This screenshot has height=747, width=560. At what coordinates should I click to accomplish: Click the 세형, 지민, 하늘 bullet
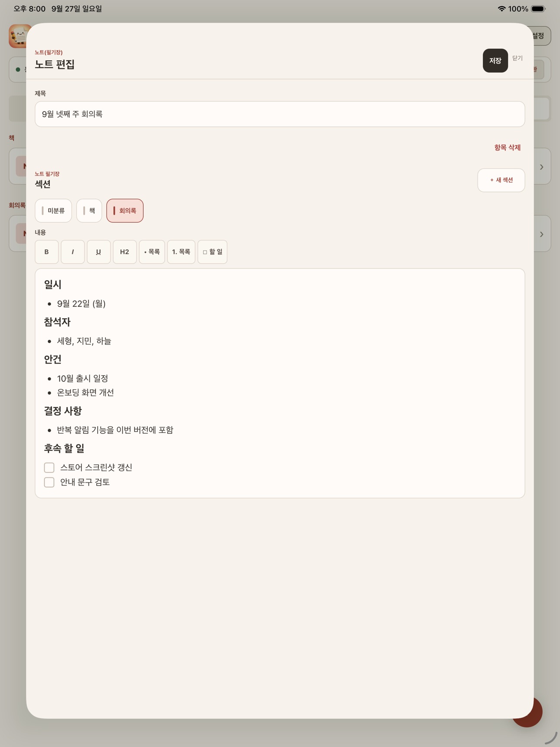(84, 341)
